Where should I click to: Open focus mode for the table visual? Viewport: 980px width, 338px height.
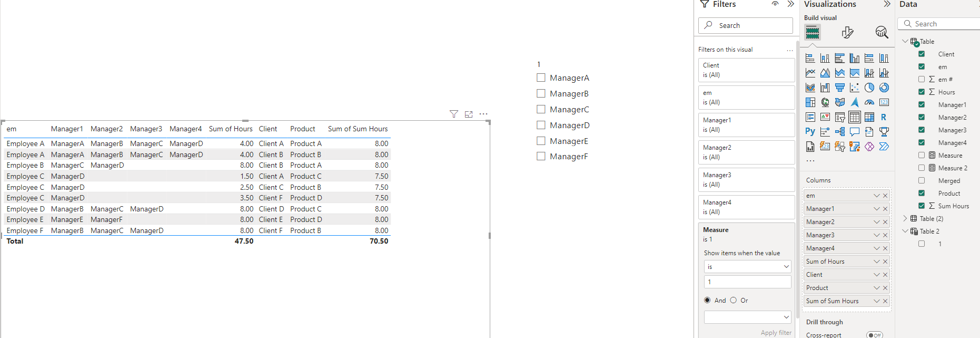469,114
